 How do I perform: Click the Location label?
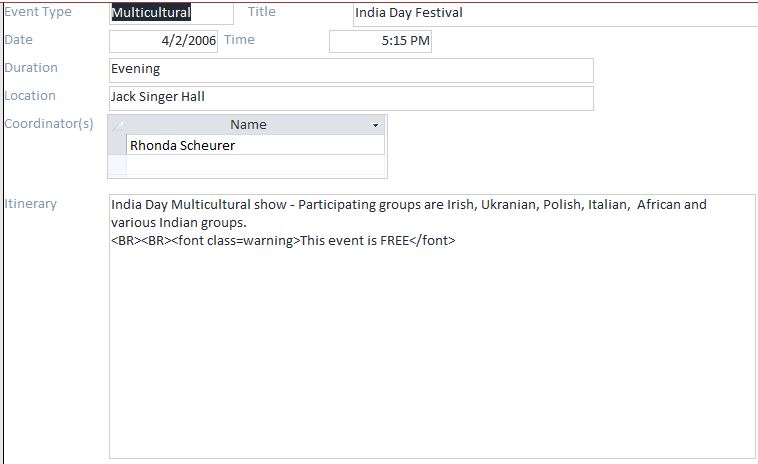30,96
